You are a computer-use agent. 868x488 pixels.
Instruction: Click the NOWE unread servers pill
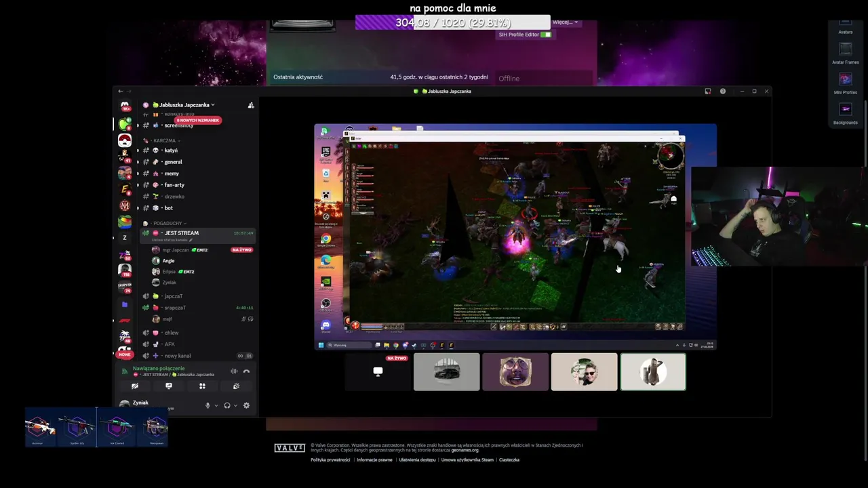(124, 354)
